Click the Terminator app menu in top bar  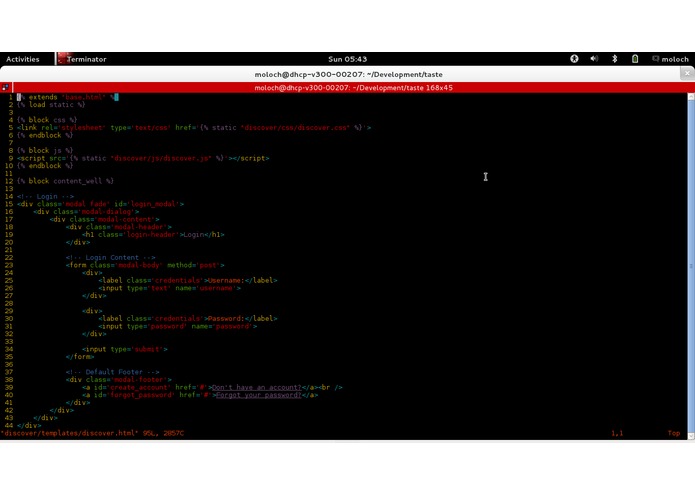[82, 59]
